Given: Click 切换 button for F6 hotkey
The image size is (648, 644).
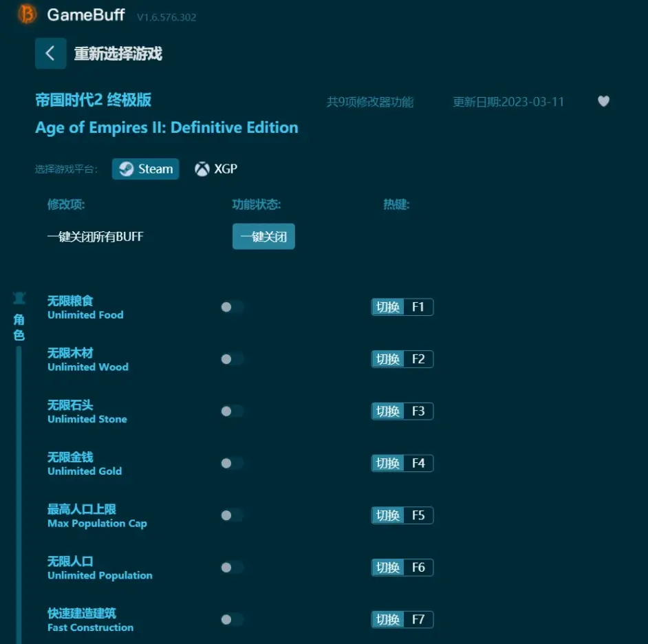Looking at the screenshot, I should point(388,567).
